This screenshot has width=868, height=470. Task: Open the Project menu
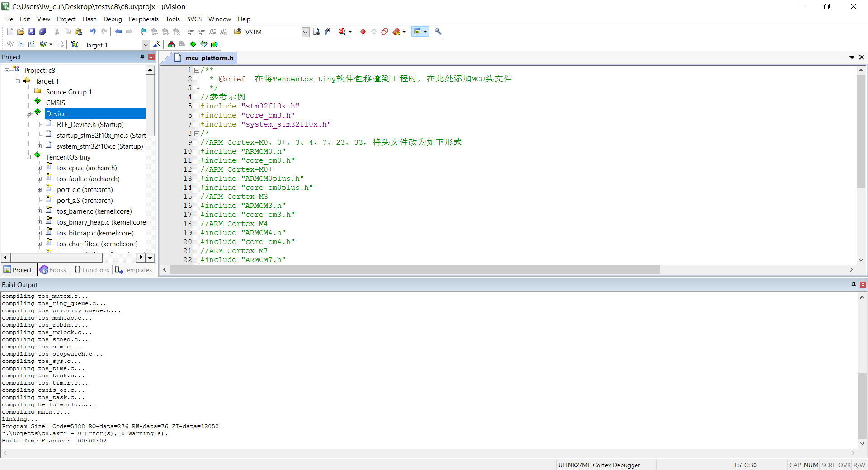click(66, 19)
